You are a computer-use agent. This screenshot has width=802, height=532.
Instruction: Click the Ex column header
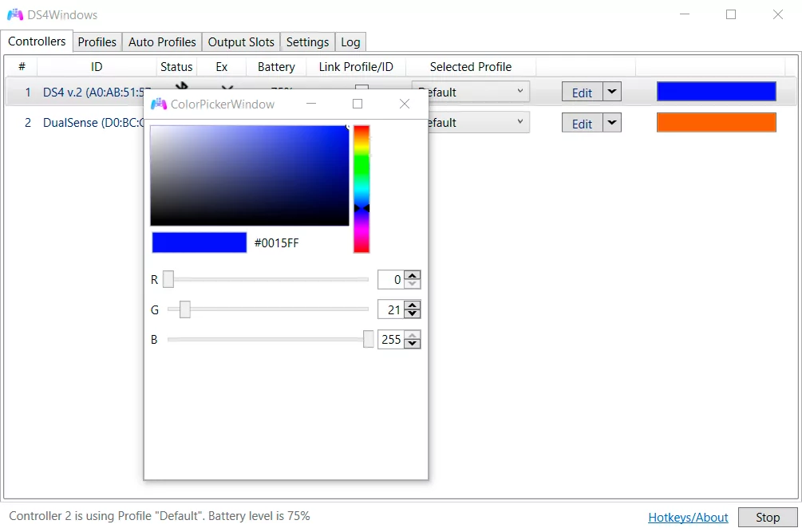click(x=222, y=66)
